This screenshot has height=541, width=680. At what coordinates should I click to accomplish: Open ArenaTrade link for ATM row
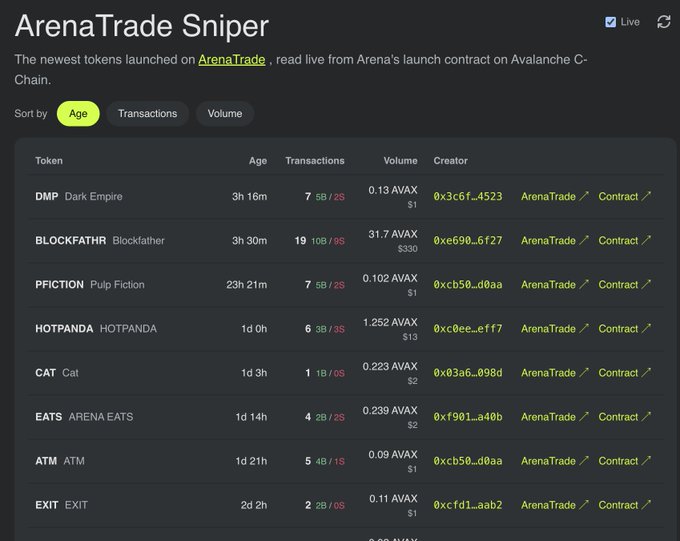[x=555, y=461]
